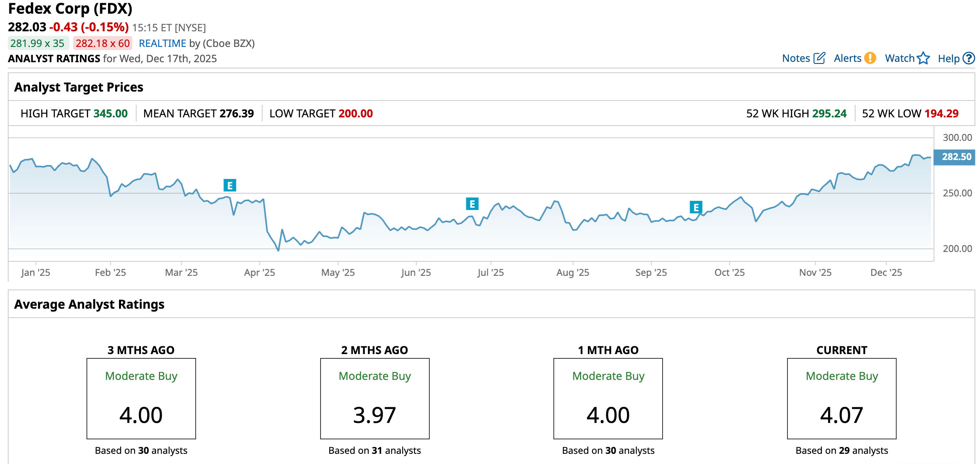Click the March earnings E marker
This screenshot has height=464, width=980.
(230, 185)
